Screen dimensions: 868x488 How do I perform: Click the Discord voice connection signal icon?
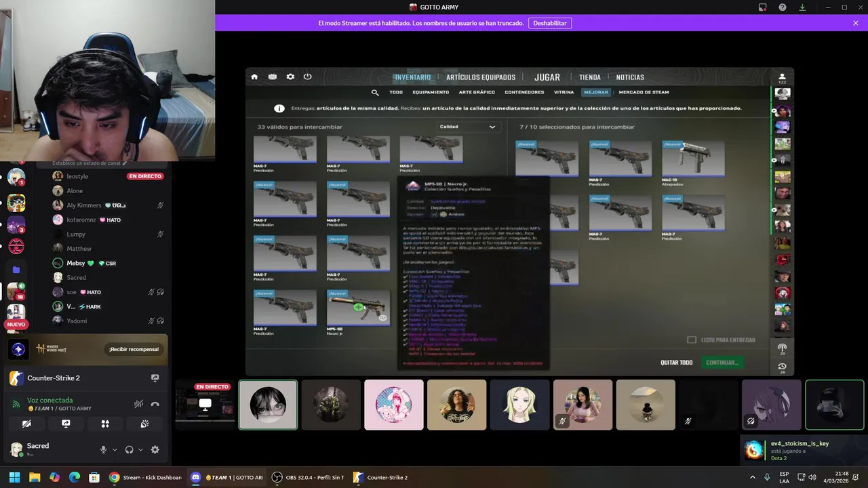coord(16,404)
